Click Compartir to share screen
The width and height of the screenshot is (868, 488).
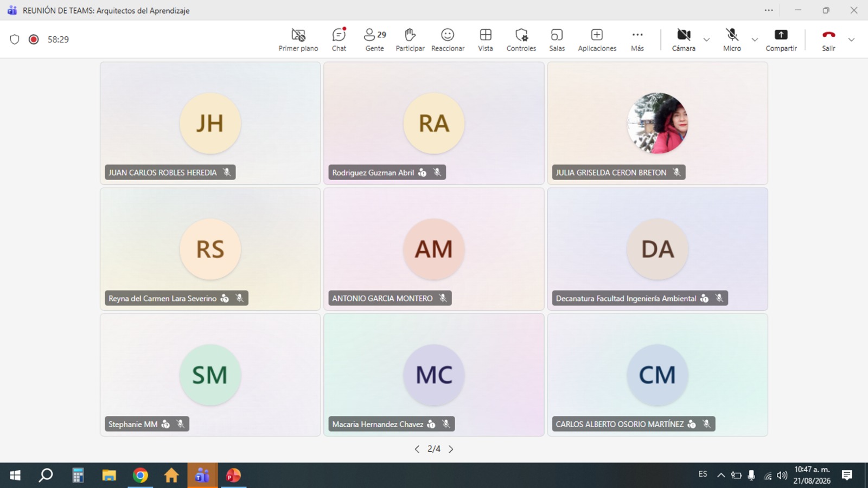[781, 40]
